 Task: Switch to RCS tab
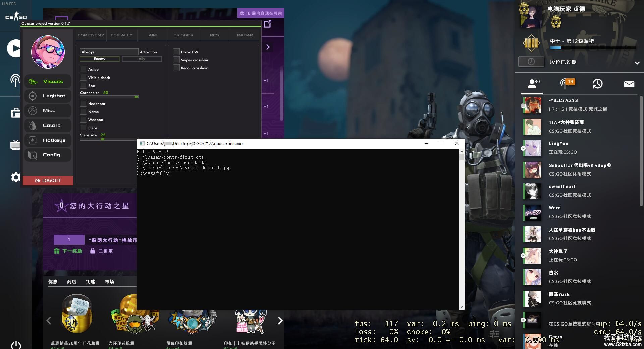point(214,35)
